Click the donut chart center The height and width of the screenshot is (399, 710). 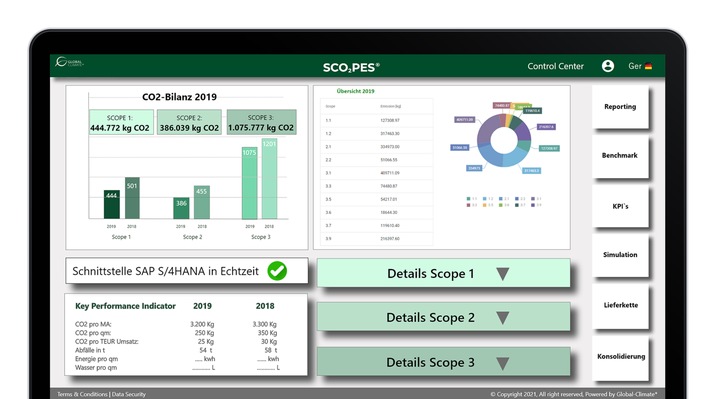pos(504,140)
